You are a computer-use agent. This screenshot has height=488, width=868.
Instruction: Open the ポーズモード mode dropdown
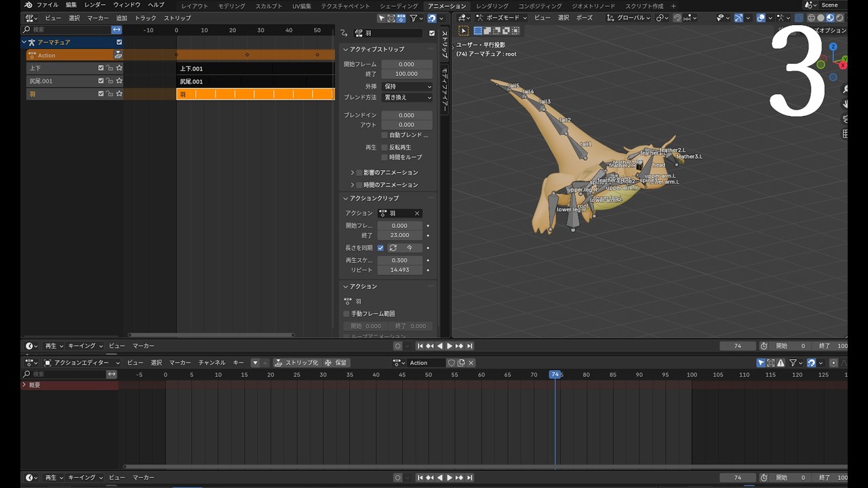coord(501,18)
